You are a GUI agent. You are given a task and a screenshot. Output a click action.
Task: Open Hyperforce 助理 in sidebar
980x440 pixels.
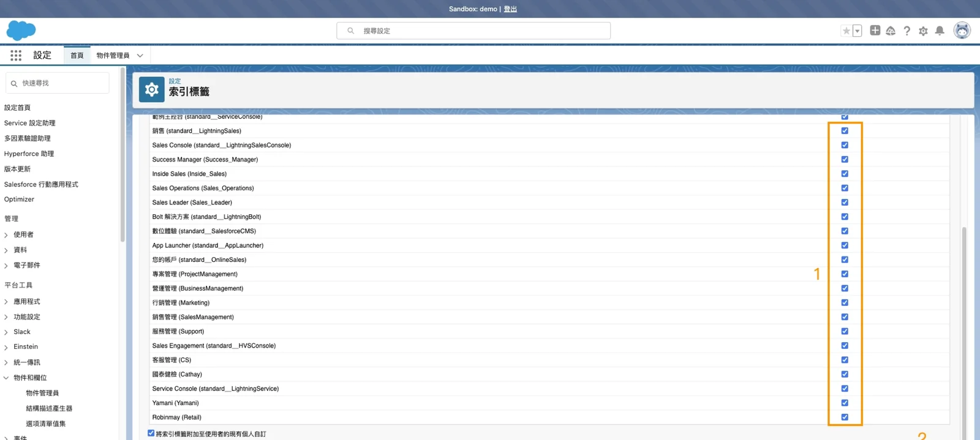coord(29,154)
